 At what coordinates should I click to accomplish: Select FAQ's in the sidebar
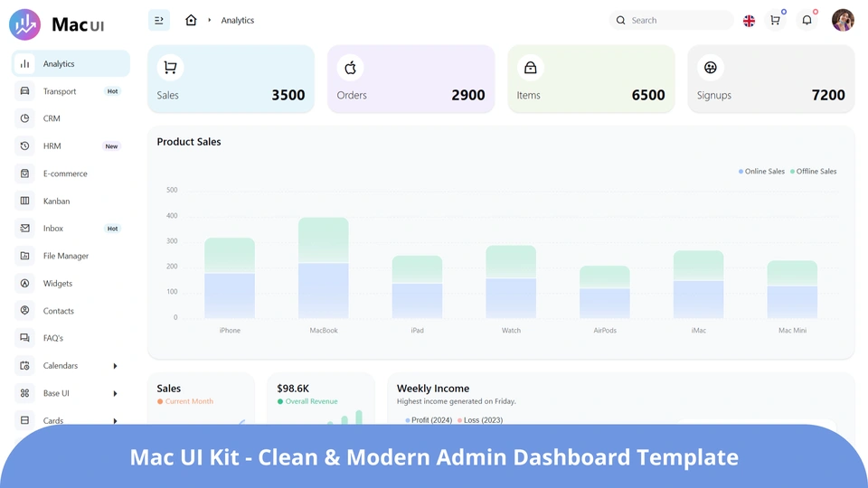pos(71,338)
